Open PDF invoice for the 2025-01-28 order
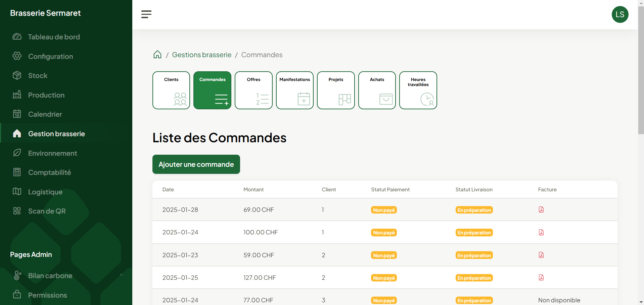 541,209
